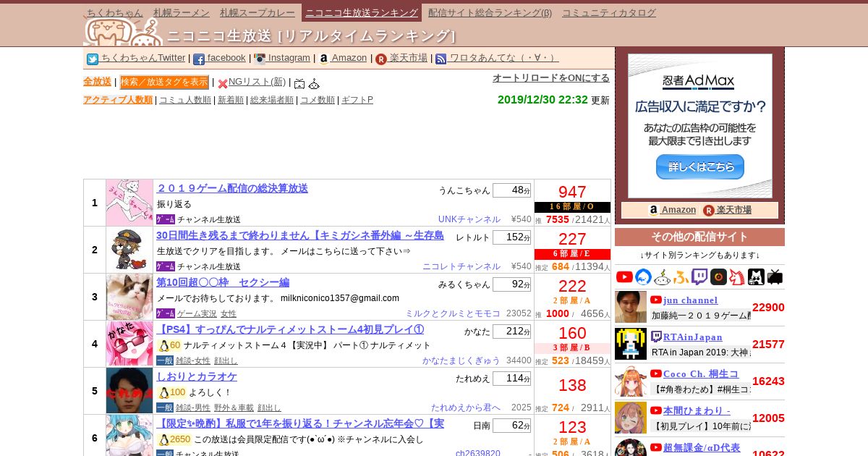Turn on auto reload via オートリロードをONにする

click(x=551, y=77)
